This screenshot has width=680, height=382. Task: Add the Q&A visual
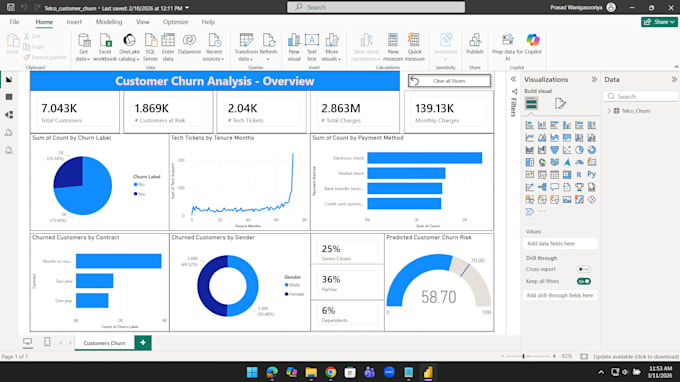click(554, 187)
